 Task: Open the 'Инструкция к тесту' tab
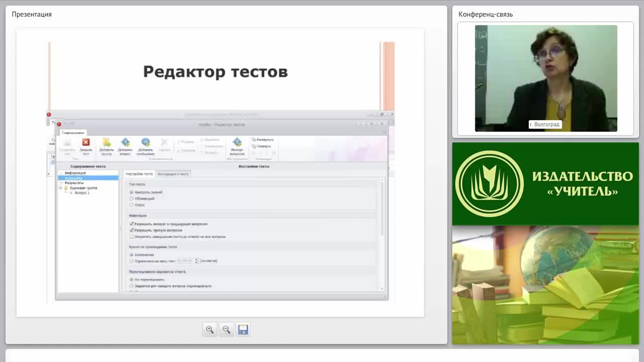(x=173, y=174)
